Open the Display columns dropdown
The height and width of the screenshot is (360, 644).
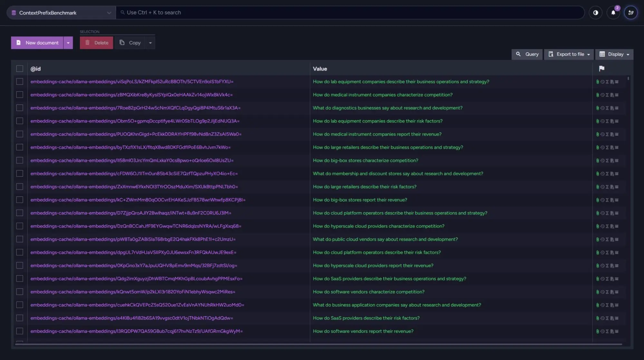pyautogui.click(x=614, y=54)
